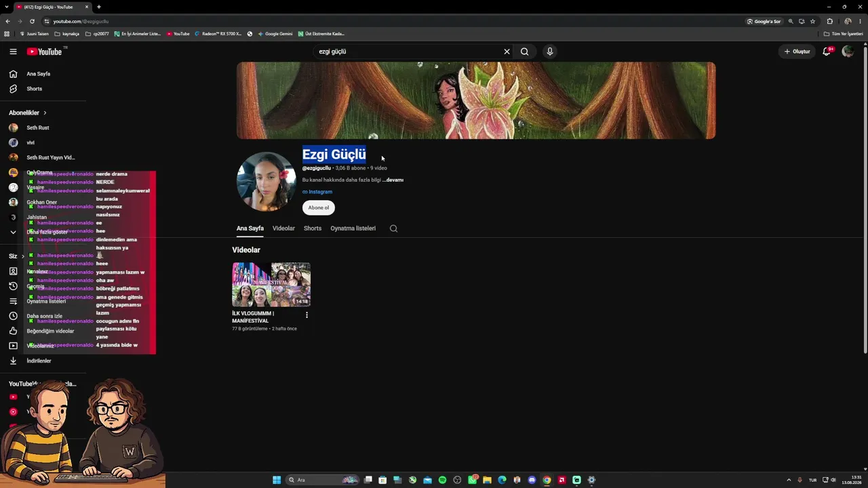Open the YouTube bookmark in bookmarks bar

178,33
